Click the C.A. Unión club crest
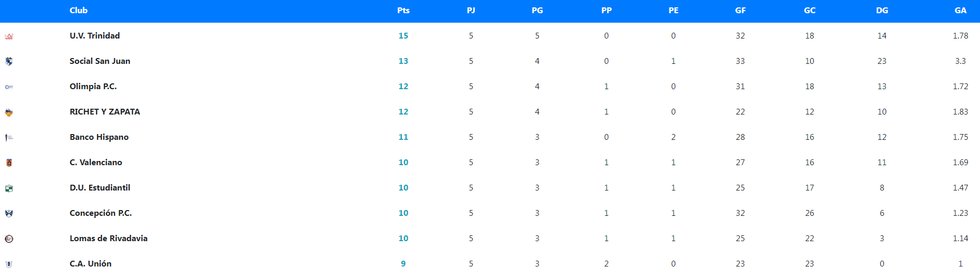Viewport: 980px width, 276px height. coord(9,264)
